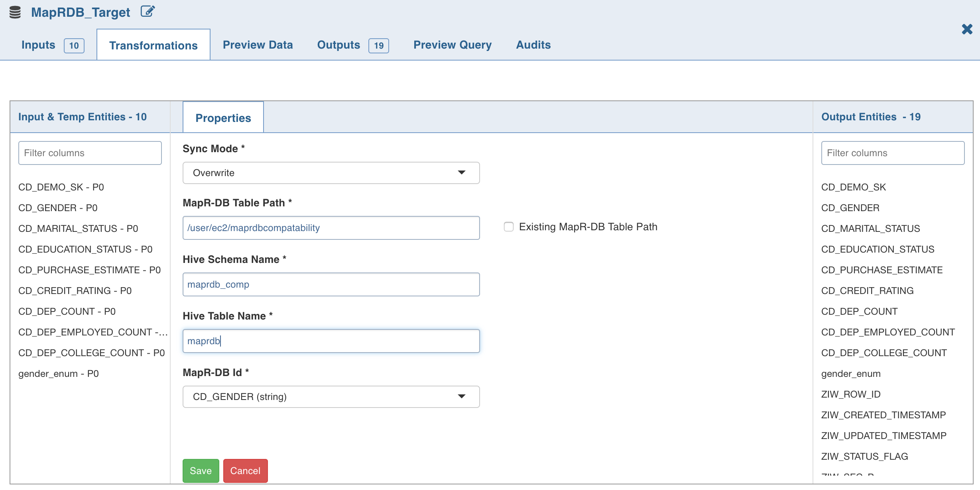Click CD_MARITAL_STATUS in Output Entities
Screen dimensions: 980x490
tap(871, 229)
